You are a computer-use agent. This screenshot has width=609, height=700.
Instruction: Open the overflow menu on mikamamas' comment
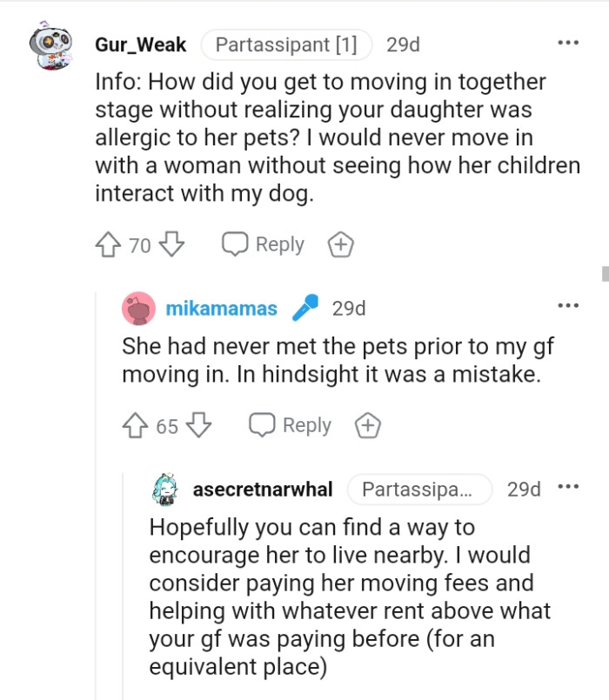(x=568, y=304)
